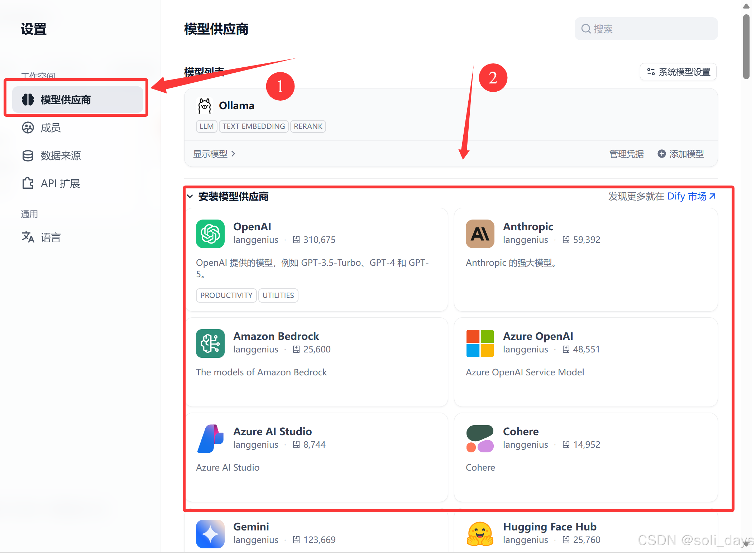Click the puzzle icon for API 扩展
The width and height of the screenshot is (756, 553).
[28, 183]
